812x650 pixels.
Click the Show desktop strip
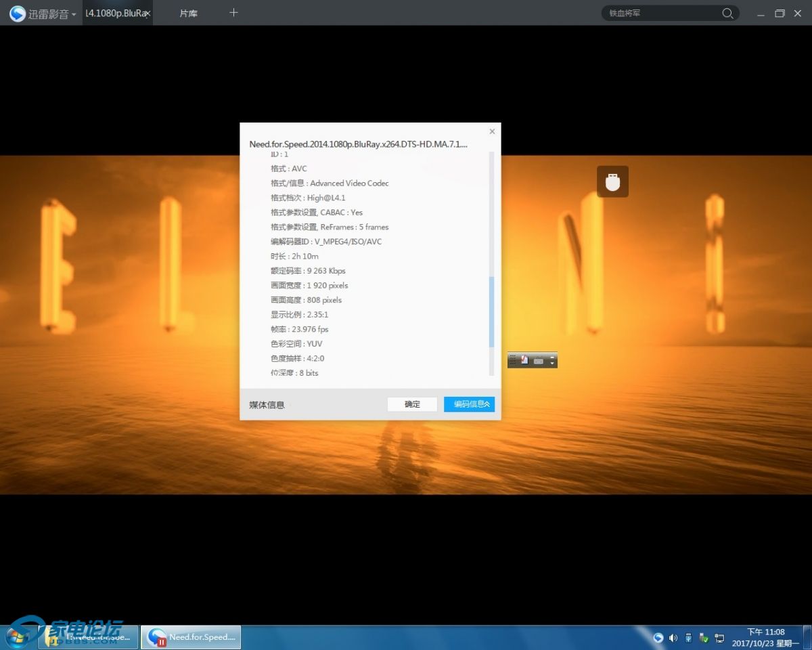(807, 637)
